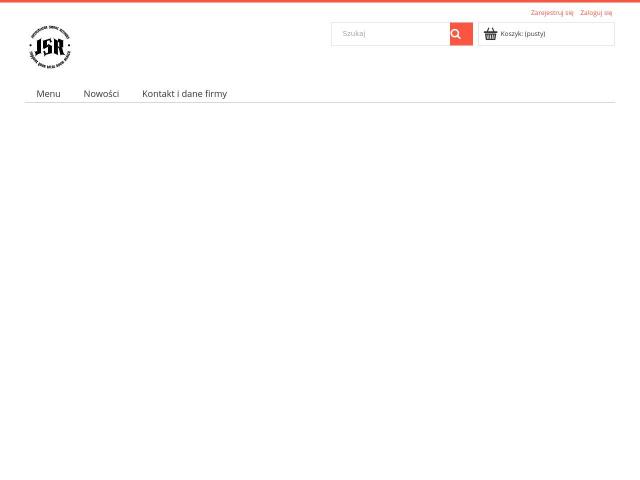Screen dimensions: 640x480
Task: Place cursor in the Szukaj textbox
Action: point(391,34)
